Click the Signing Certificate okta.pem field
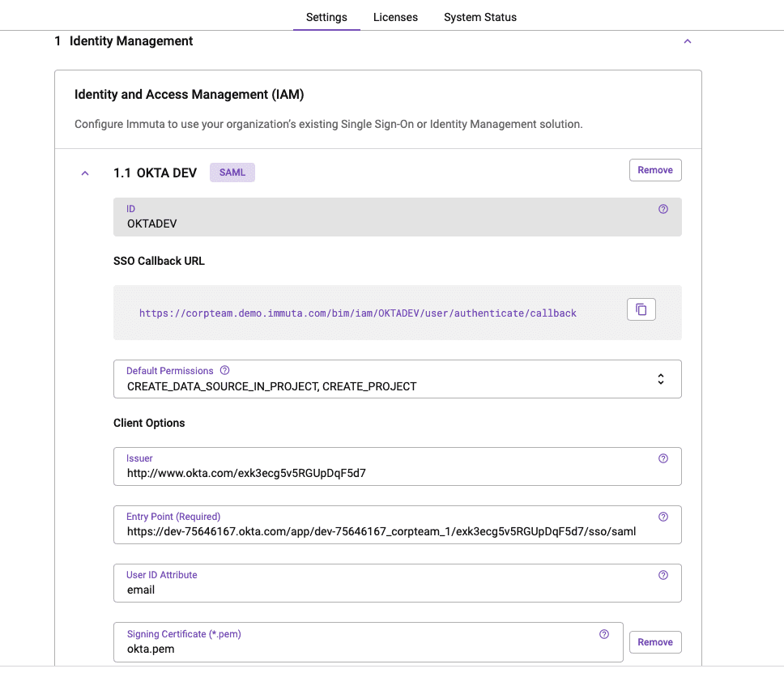The image size is (784, 690). [x=368, y=642]
